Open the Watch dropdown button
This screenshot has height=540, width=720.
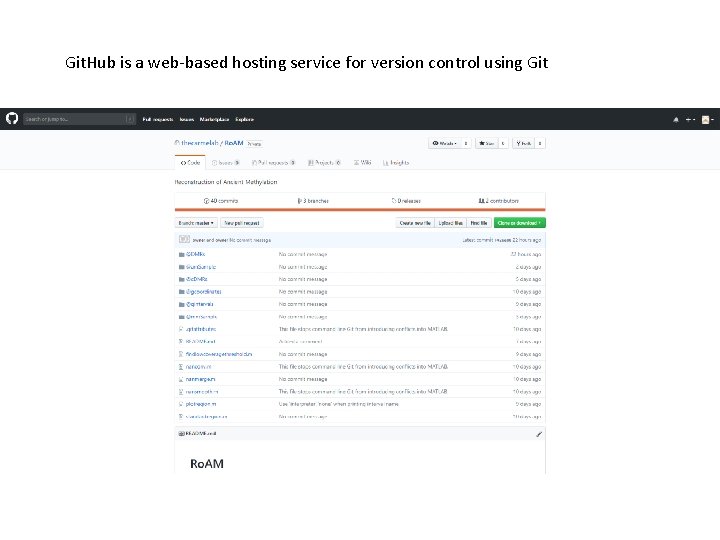point(444,143)
